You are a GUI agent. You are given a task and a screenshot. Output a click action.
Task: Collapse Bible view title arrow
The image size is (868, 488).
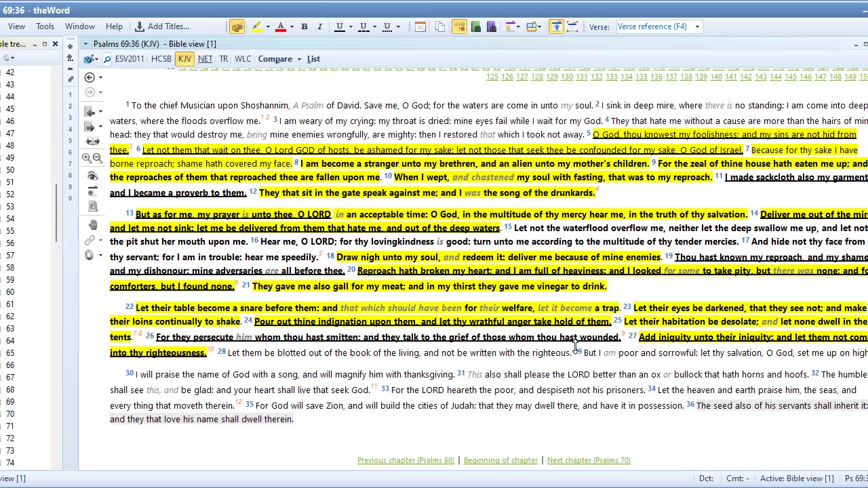[85, 44]
